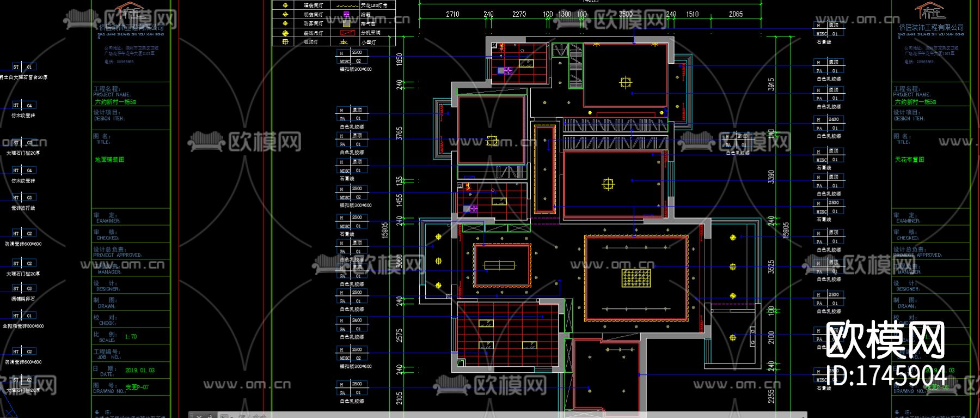The image size is (980, 418).
Task: Click the 浴霸 legend label
Action: 366,15
